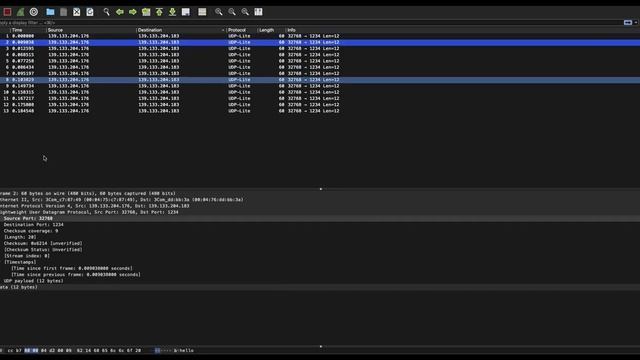This screenshot has width=640, height=360.
Task: Find a packet with magnifier icon
Action: point(106,12)
